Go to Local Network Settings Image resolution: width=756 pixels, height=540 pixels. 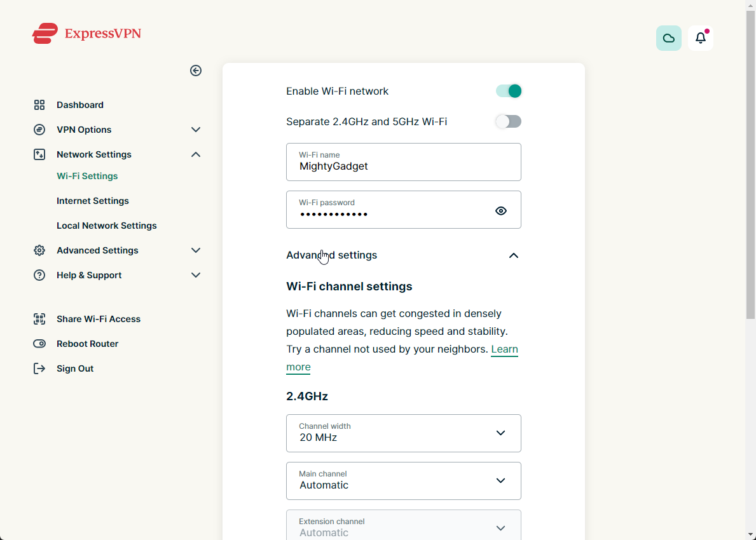[107, 226]
